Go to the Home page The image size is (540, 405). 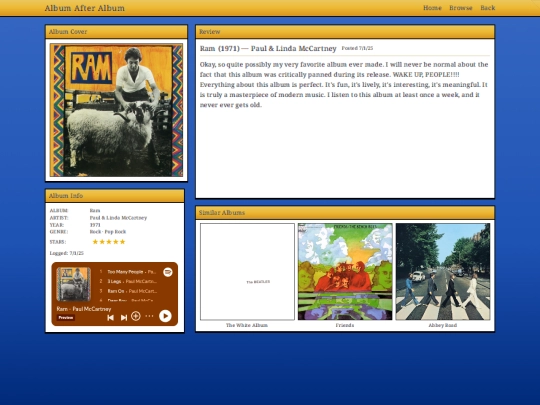click(x=432, y=8)
